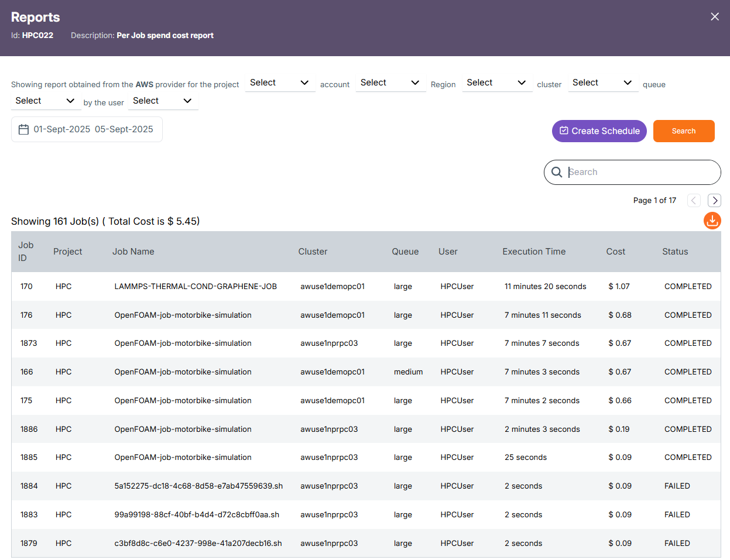
Task: Click the report Id HPC022
Action: click(x=37, y=36)
